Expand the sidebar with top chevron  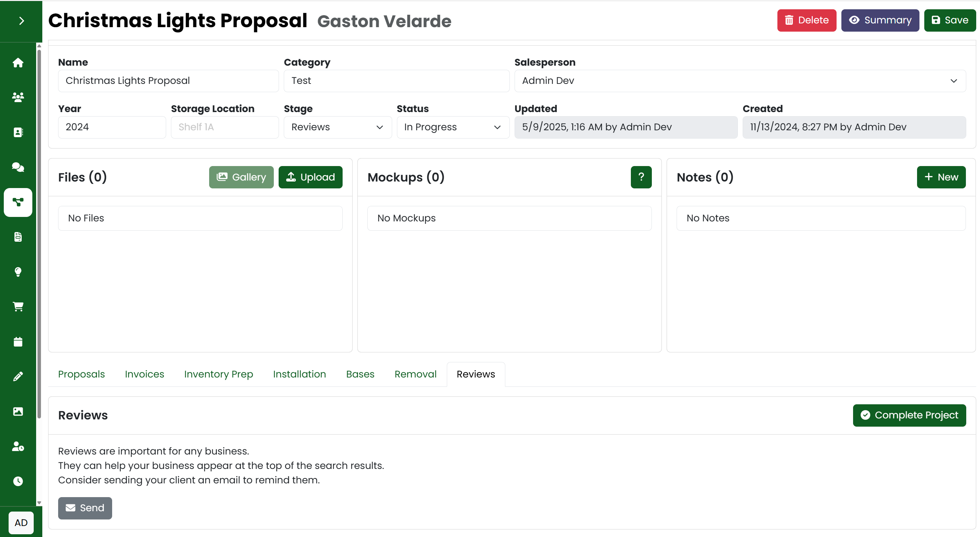coord(21,21)
